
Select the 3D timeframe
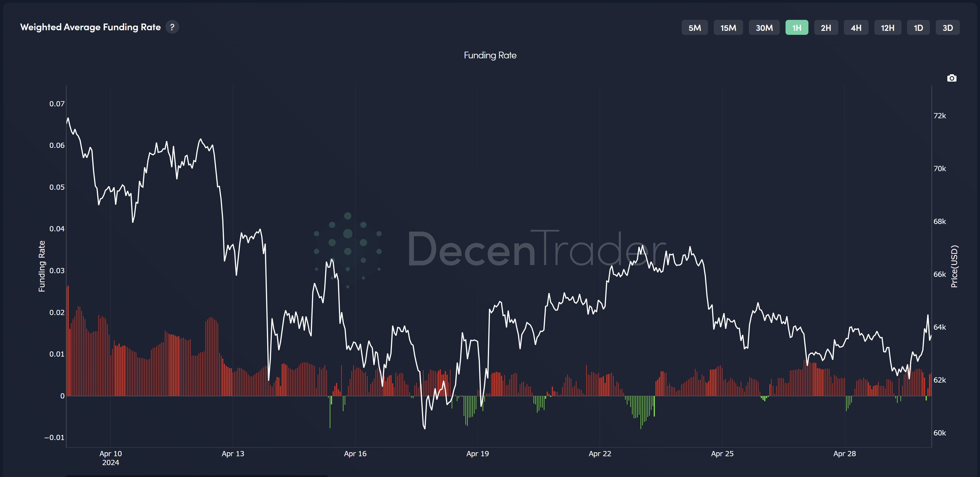click(948, 28)
